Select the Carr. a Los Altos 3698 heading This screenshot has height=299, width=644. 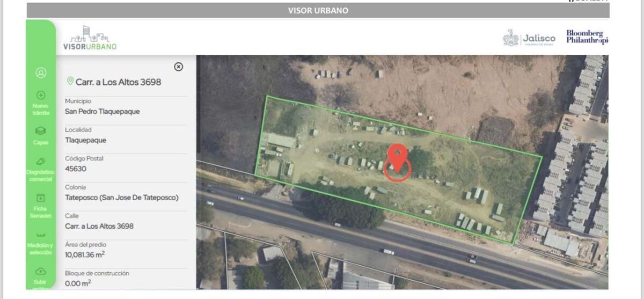[118, 82]
